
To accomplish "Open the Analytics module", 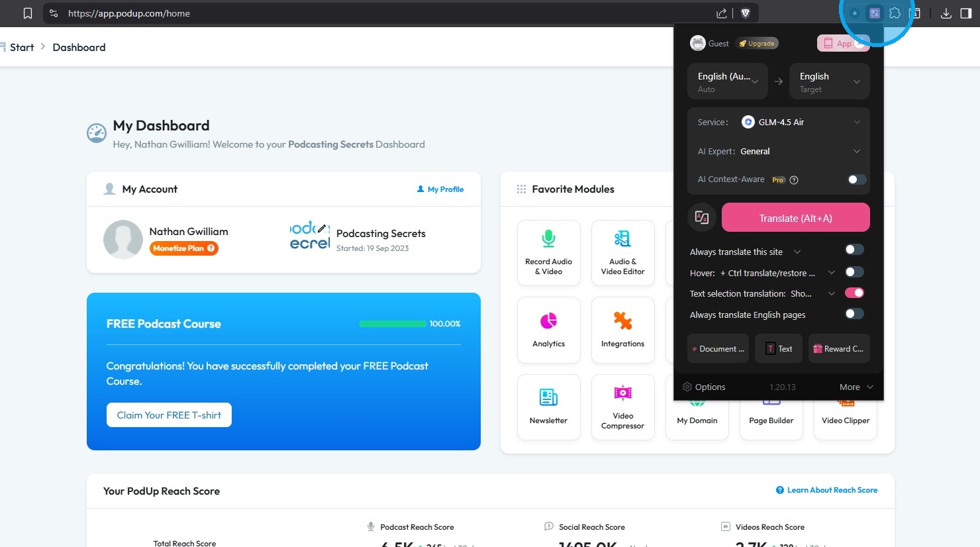I will click(548, 330).
